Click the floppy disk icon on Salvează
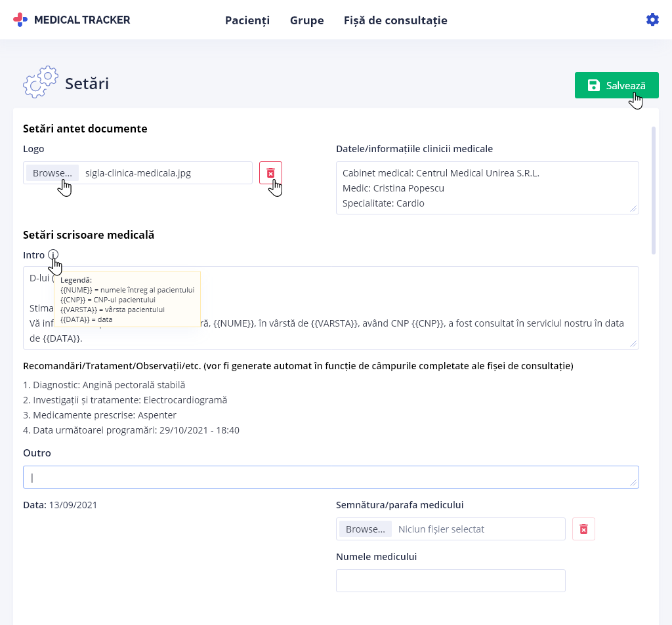Screen dimensions: 672x625 [x=593, y=85]
